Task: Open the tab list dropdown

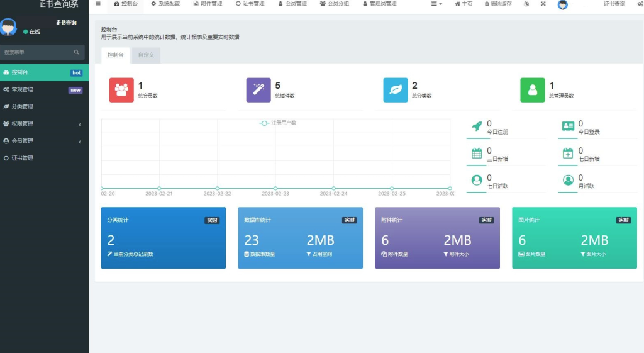Action: [x=436, y=4]
